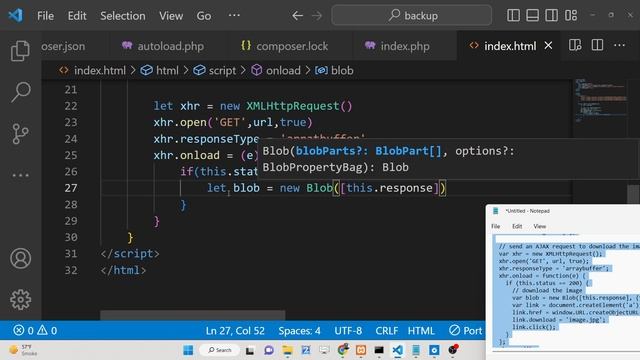
Task: Open the Windows Start menu
Action: (x=188, y=350)
